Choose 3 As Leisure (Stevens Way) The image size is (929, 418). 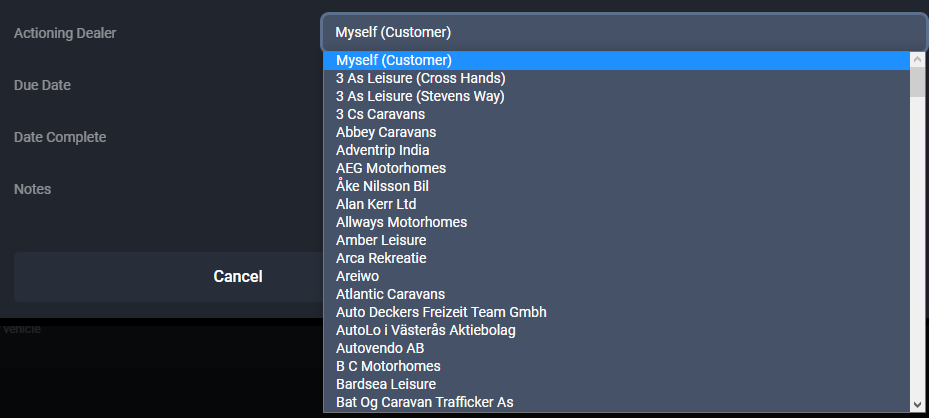click(420, 96)
